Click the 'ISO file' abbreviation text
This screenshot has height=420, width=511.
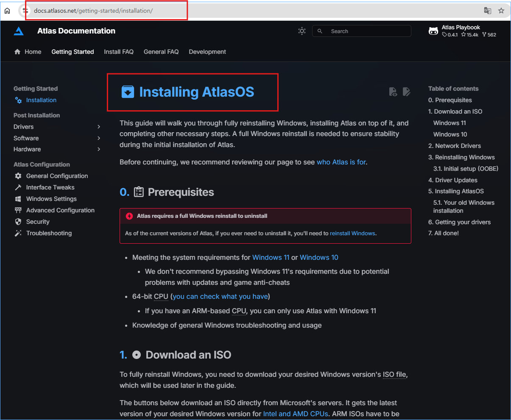pos(394,374)
